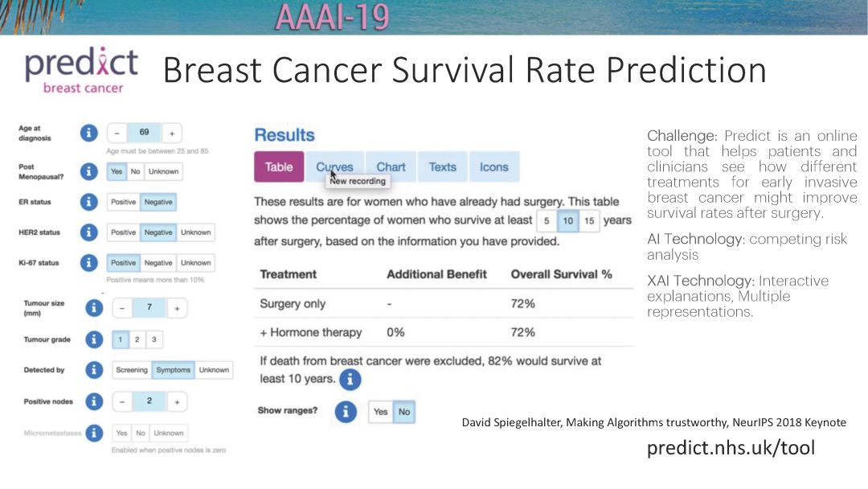Click the age value field showing 69
Screen dimensions: 868x489
(x=145, y=133)
